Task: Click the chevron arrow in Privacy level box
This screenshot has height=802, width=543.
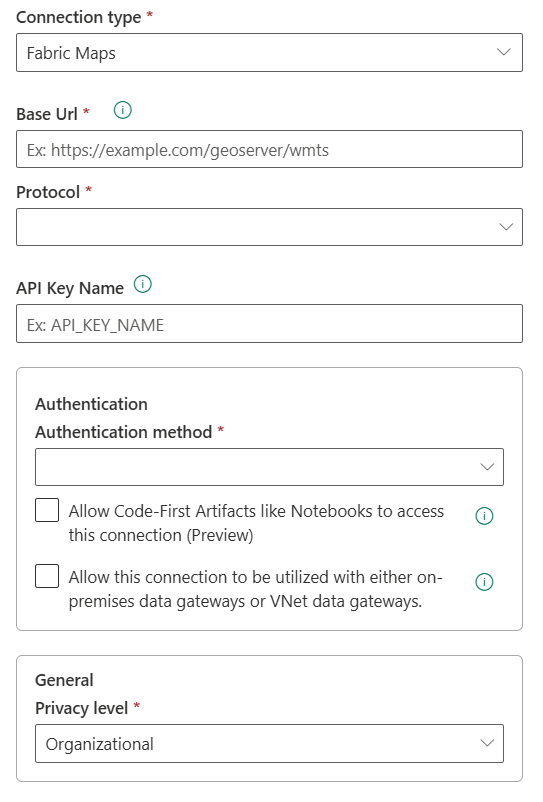Action: (487, 743)
